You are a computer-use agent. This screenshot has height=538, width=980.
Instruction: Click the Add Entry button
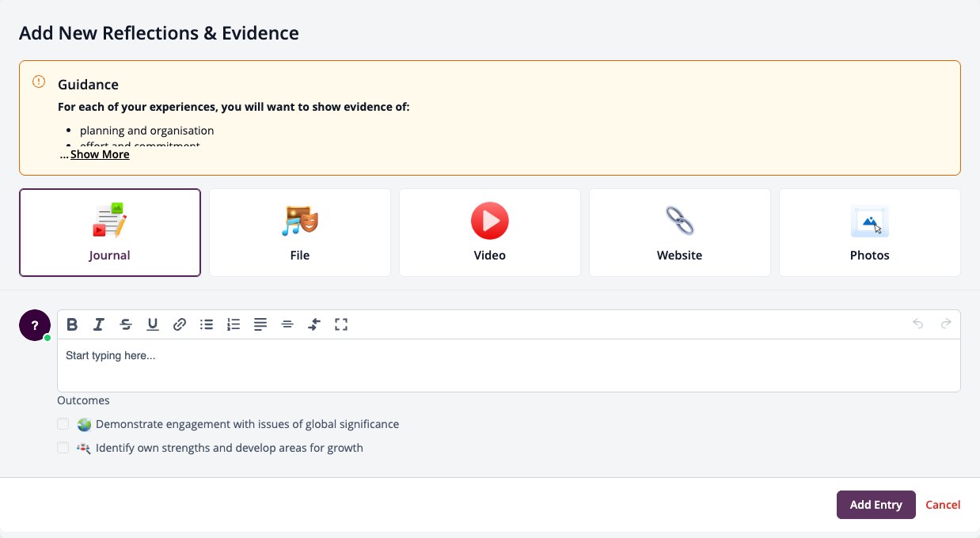[876, 505]
